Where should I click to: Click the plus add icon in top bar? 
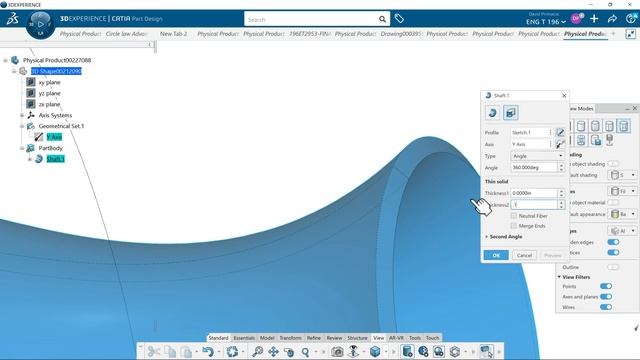[x=594, y=19]
